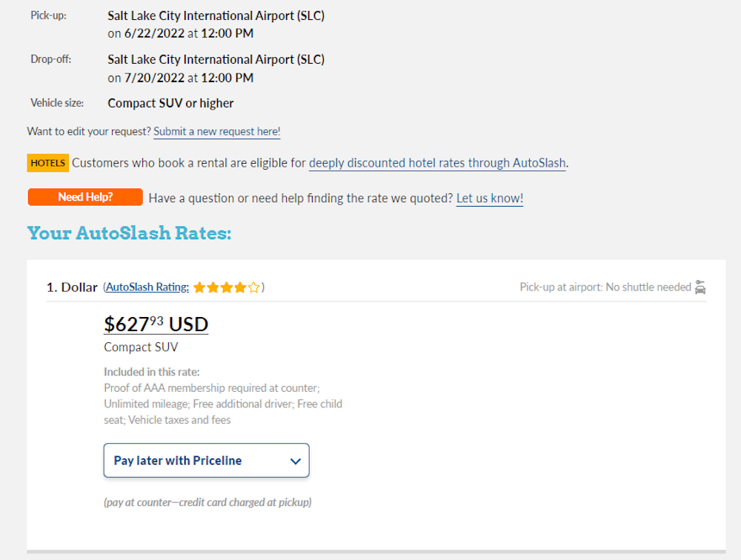
Task: Click the Pick-up at airport note
Action: 605,287
